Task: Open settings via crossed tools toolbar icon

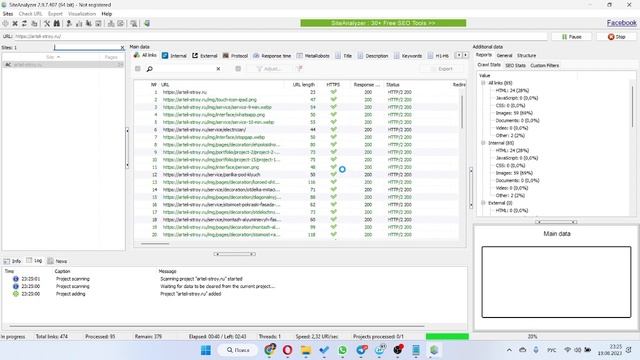Action: (x=47, y=24)
